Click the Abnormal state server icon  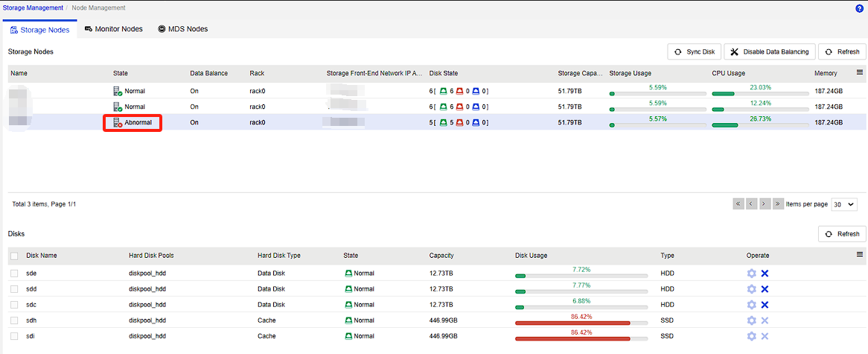tap(118, 122)
